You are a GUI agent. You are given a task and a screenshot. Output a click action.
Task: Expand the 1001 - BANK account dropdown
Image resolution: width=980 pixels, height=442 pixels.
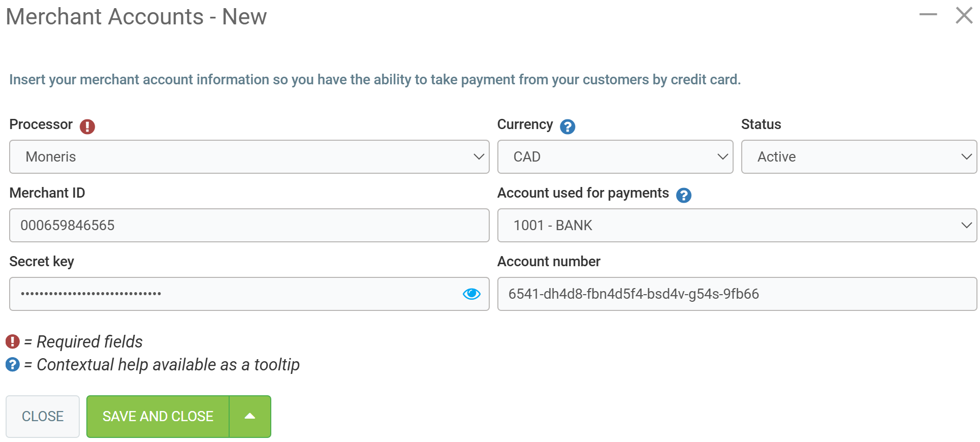pyautogui.click(x=737, y=225)
